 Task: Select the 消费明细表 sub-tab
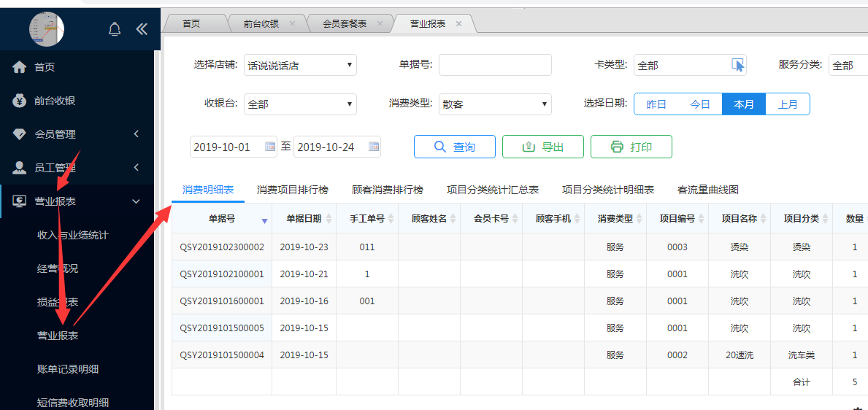[x=208, y=190]
